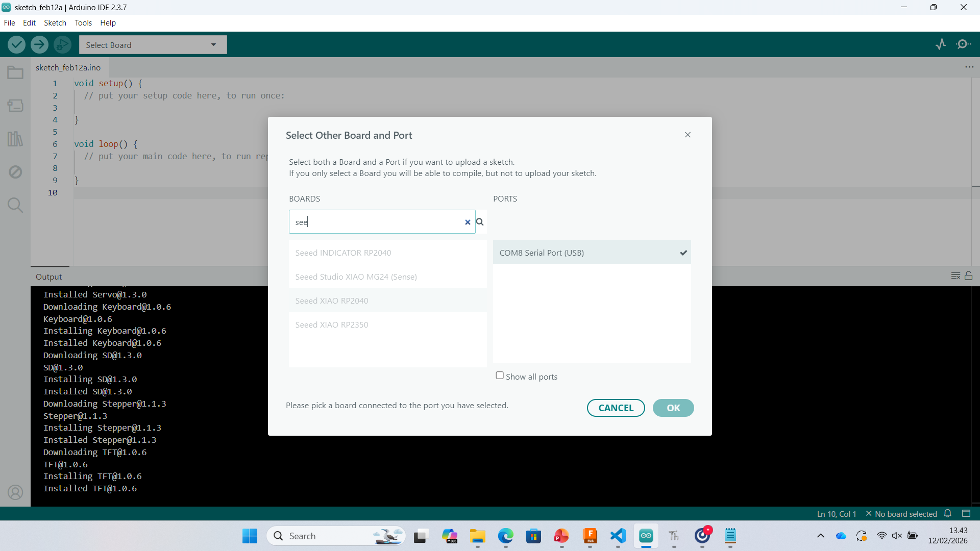Screen dimensions: 980x551
Task: Click the Verify checkmark icon
Action: pyautogui.click(x=17, y=45)
